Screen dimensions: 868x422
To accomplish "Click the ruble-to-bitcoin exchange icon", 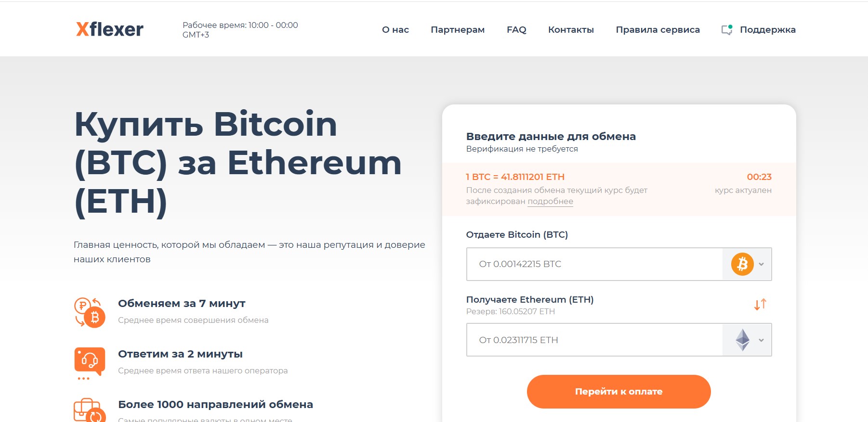I will (x=90, y=312).
